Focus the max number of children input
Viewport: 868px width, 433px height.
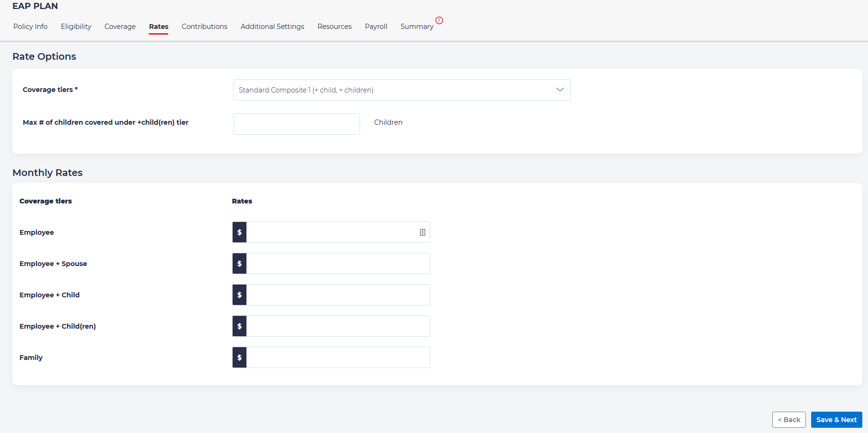(297, 124)
